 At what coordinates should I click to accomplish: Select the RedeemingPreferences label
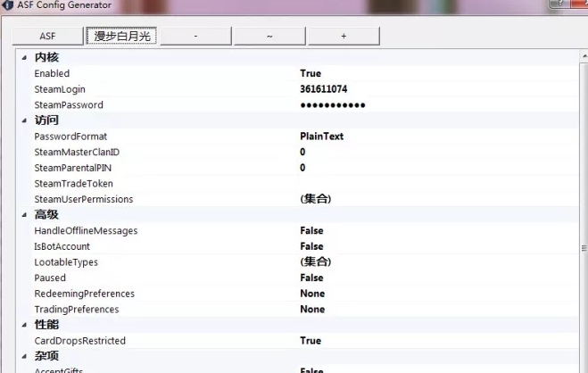(x=85, y=294)
